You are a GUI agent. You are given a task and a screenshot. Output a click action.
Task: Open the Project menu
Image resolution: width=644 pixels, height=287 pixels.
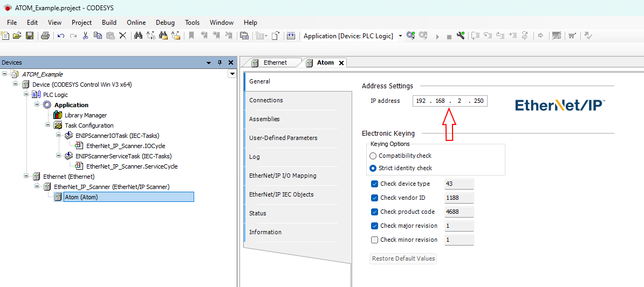[82, 23]
